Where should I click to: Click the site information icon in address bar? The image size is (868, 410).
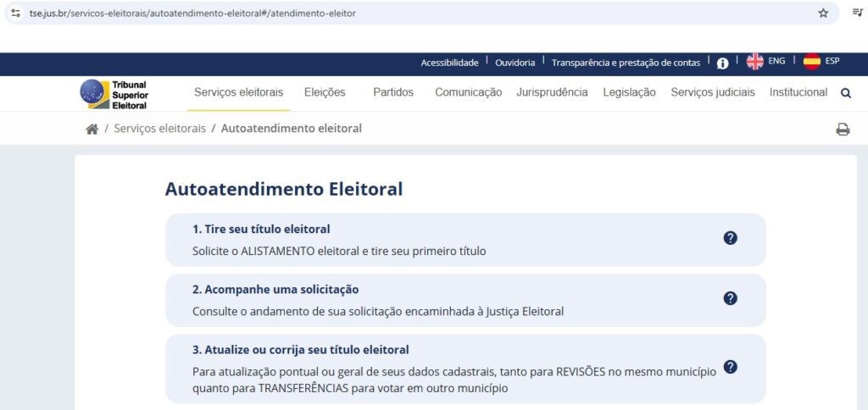[x=15, y=13]
